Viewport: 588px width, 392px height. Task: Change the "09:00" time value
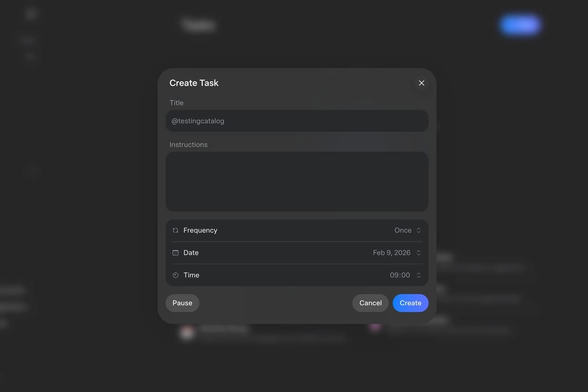coord(400,275)
